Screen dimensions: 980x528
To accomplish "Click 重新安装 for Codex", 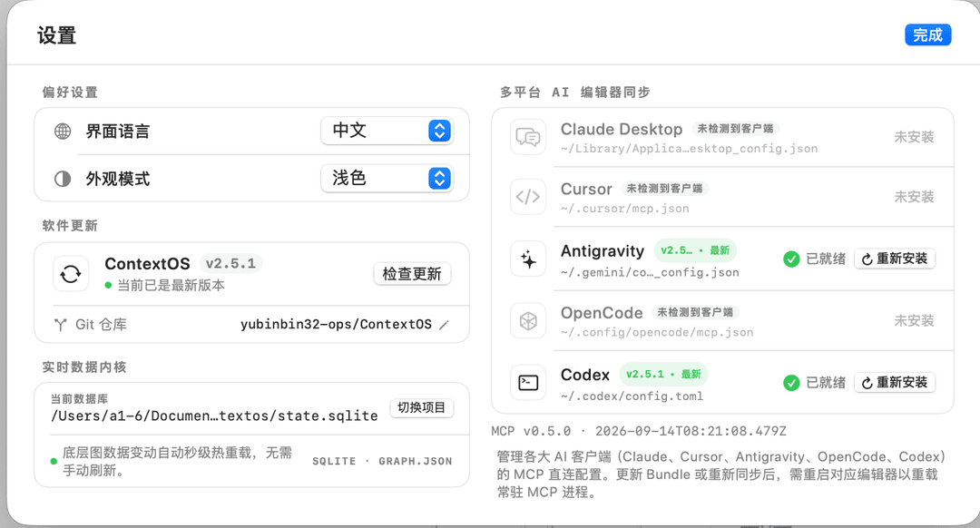I will point(895,383).
